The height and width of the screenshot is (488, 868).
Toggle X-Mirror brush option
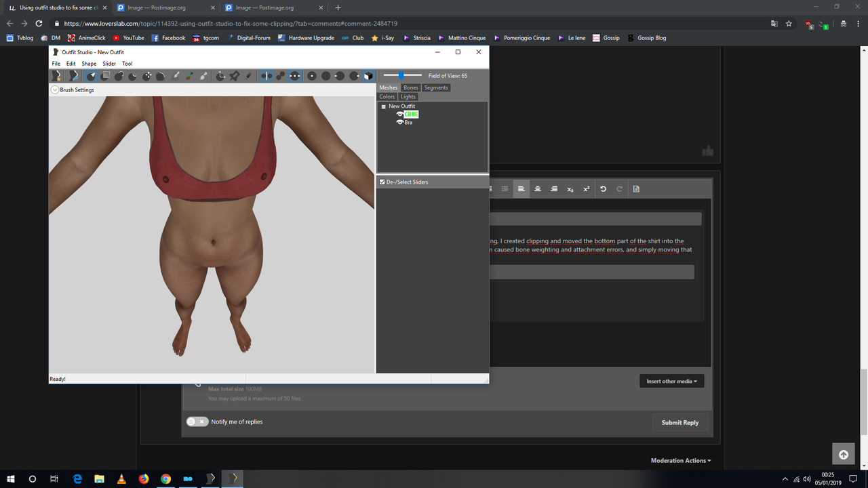click(267, 76)
